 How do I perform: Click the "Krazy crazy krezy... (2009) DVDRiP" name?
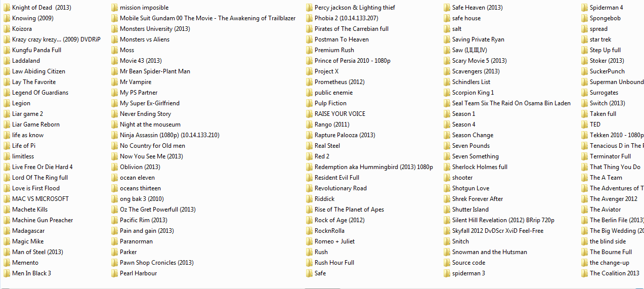coord(56,39)
